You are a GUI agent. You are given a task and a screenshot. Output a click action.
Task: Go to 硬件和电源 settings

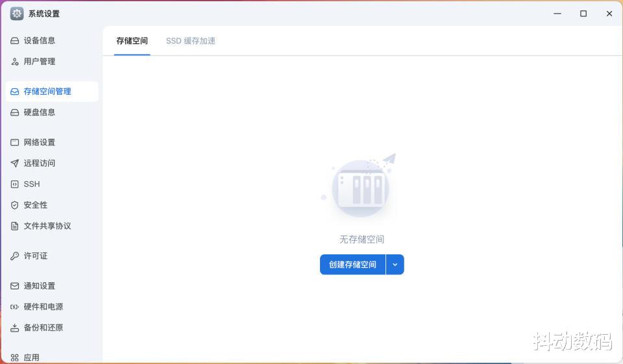(x=52, y=307)
